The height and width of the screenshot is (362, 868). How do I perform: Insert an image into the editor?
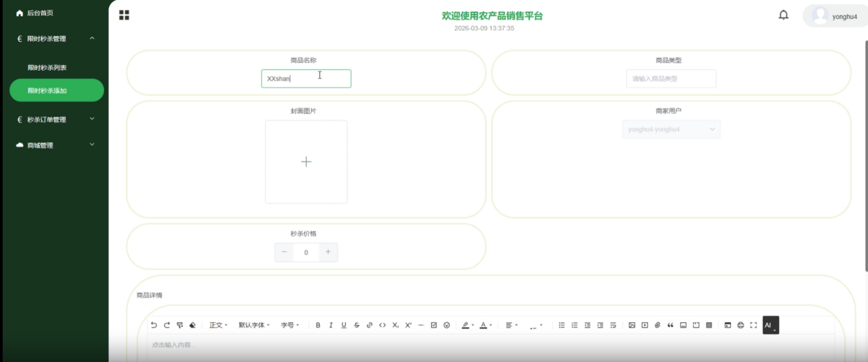632,325
